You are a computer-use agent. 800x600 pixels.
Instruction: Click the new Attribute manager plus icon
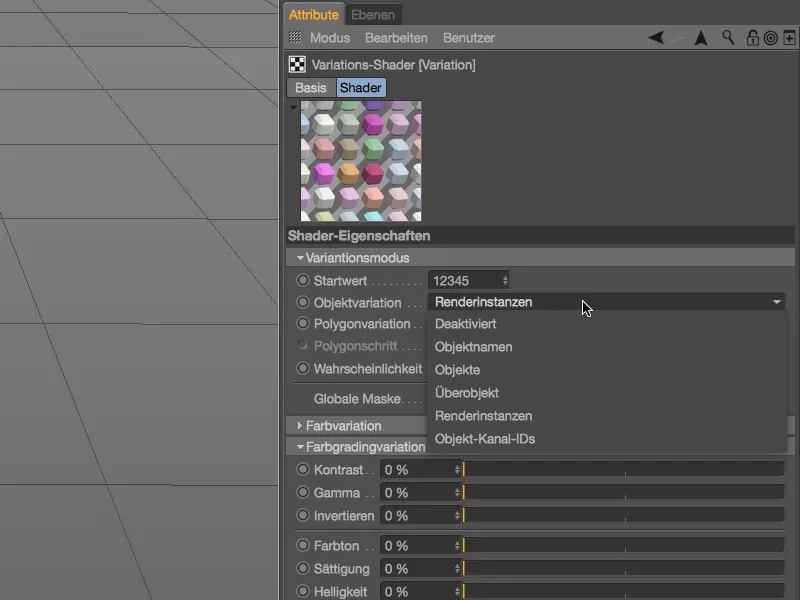point(789,38)
